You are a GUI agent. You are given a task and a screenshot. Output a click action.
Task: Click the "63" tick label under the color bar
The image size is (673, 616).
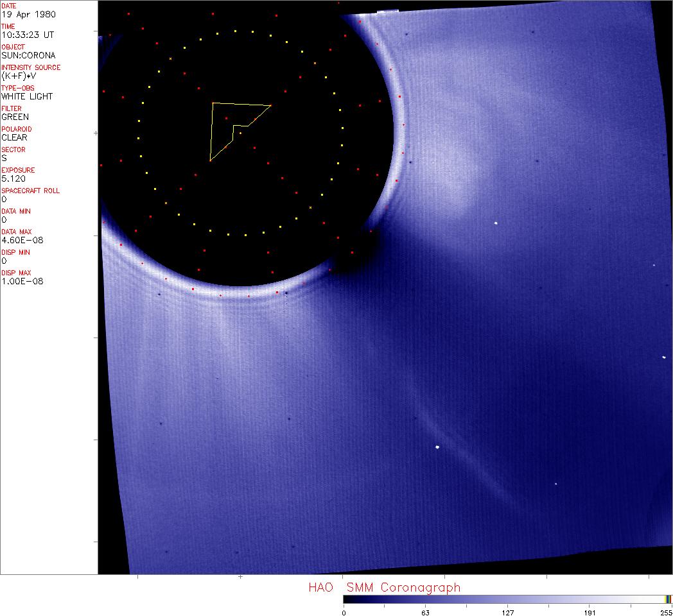coord(425,613)
